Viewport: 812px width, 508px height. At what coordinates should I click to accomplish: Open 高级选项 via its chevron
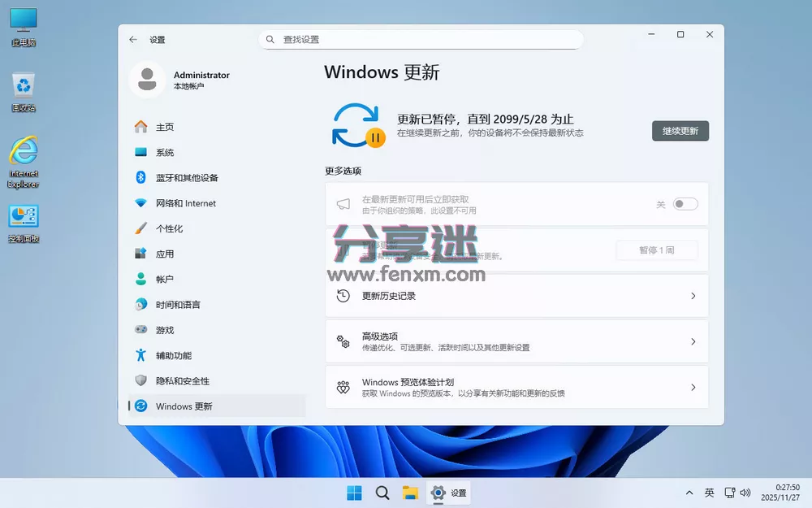[x=693, y=341]
